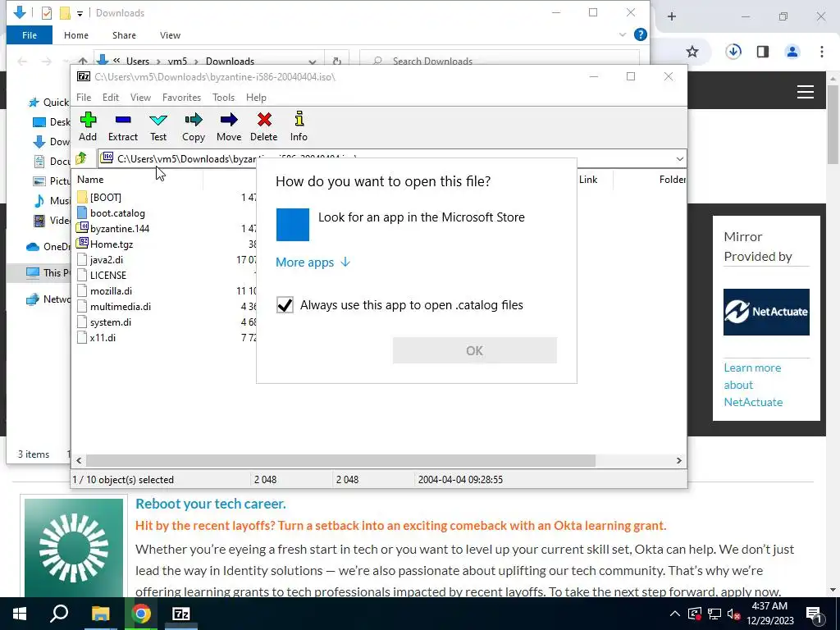Screen dimensions: 840x630
Task: Click the Extract toolbar icon
Action: pos(123,126)
